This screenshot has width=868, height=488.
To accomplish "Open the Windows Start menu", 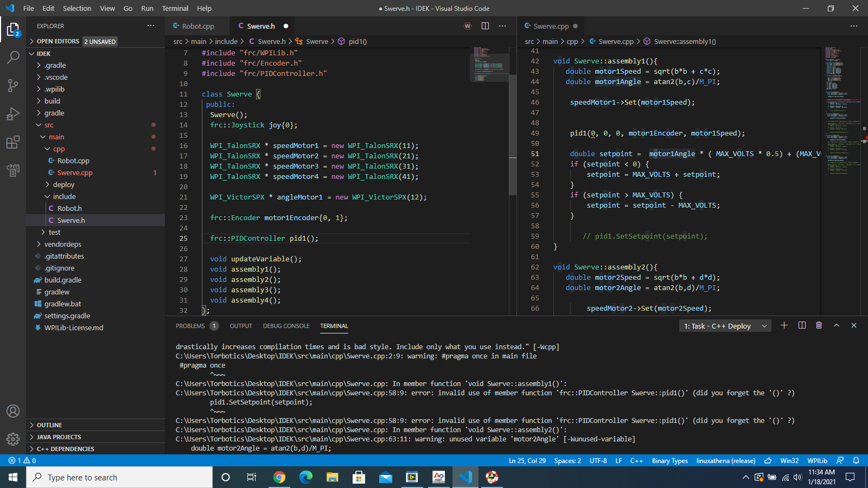I will coord(13,477).
